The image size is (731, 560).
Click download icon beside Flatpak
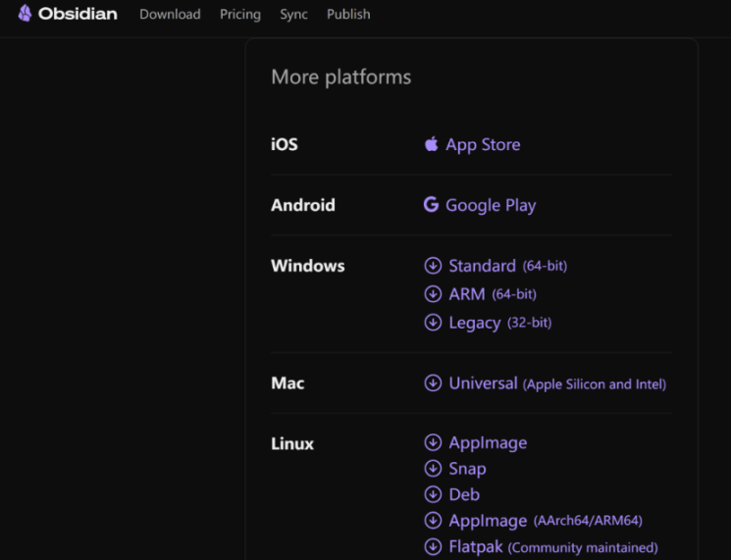tap(433, 547)
